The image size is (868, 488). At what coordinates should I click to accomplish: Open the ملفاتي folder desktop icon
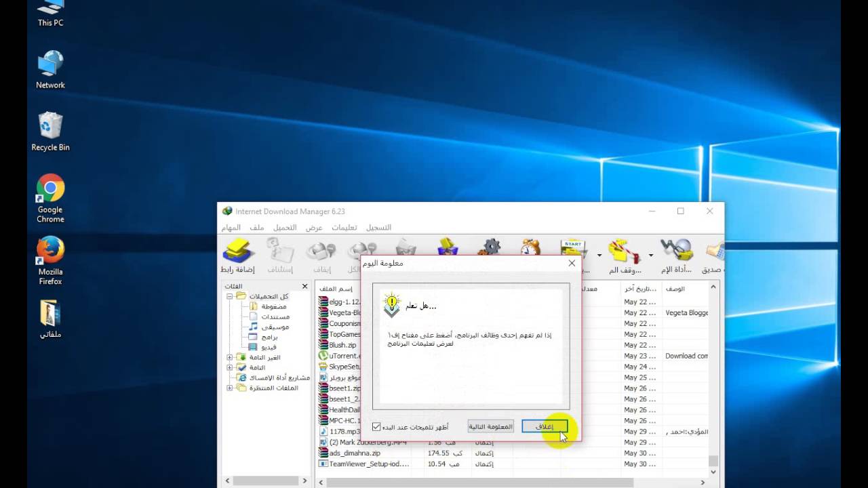50,319
